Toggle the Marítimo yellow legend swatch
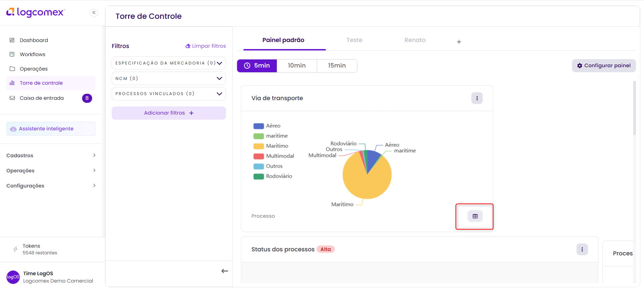 pos(258,146)
